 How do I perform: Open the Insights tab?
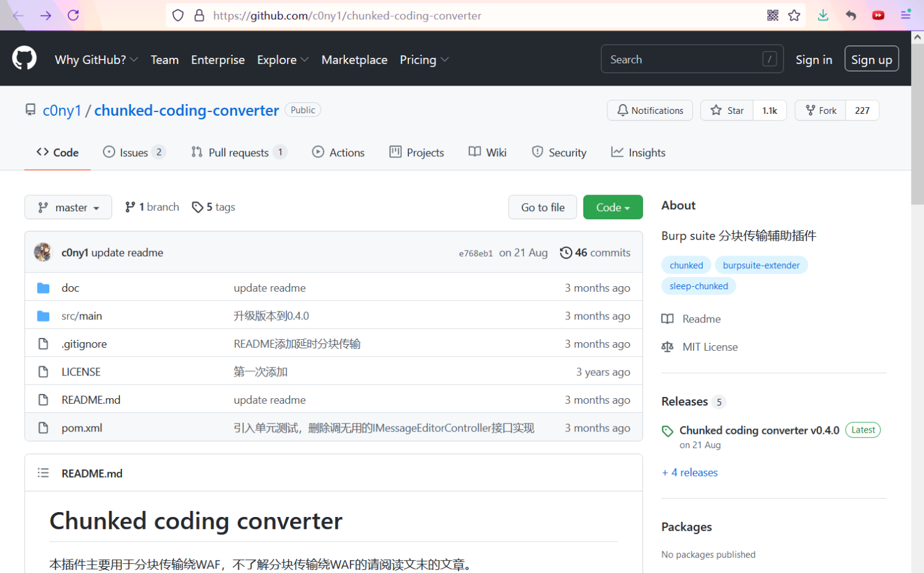point(638,152)
